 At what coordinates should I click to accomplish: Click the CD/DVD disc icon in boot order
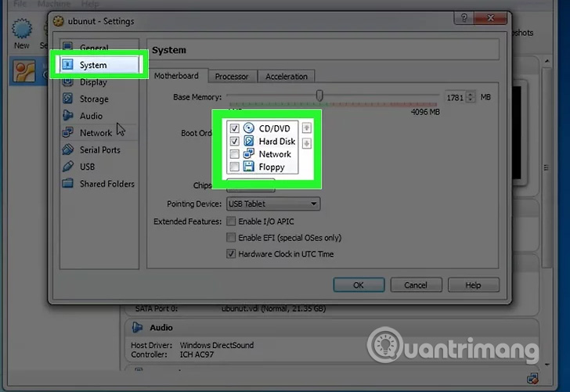pos(249,128)
